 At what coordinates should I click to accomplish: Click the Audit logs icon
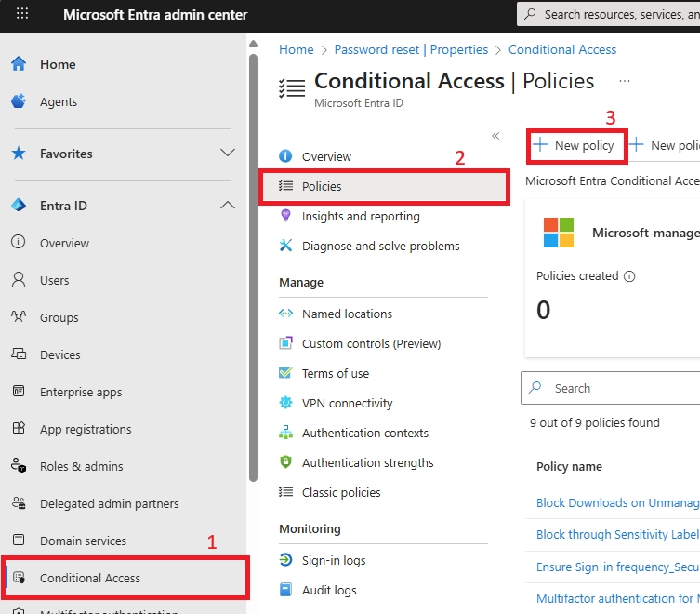(x=285, y=590)
